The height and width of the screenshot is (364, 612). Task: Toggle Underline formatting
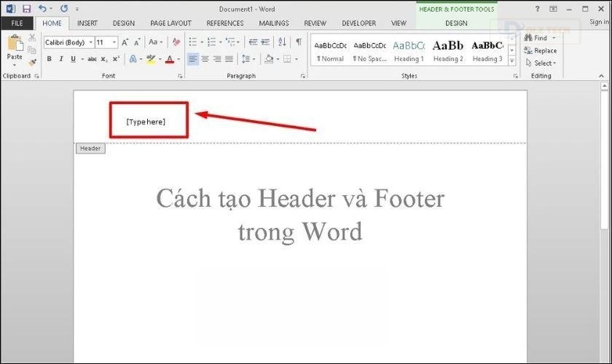[x=73, y=59]
